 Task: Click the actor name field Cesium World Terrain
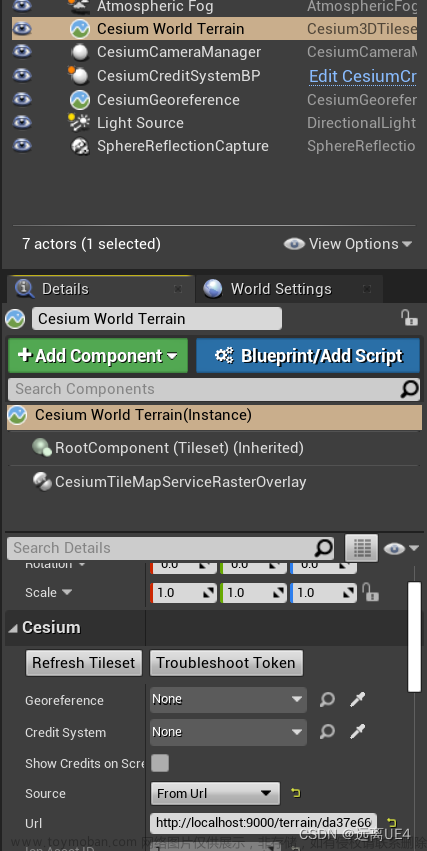pos(157,319)
